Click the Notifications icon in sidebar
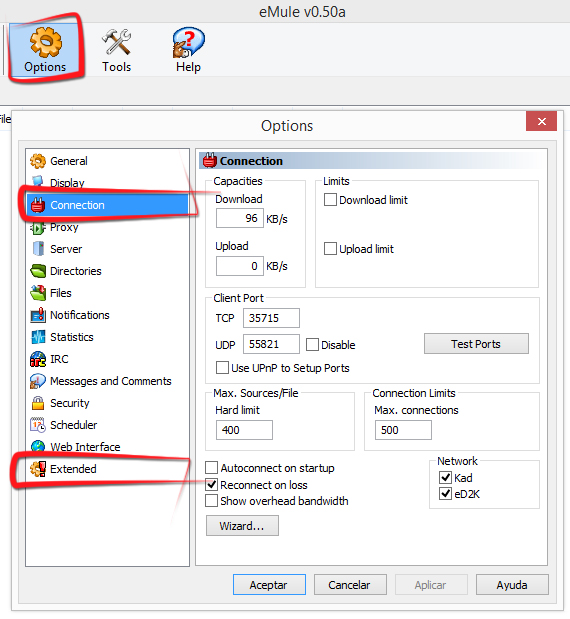Viewport: 570px width, 619px height. pos(38,315)
